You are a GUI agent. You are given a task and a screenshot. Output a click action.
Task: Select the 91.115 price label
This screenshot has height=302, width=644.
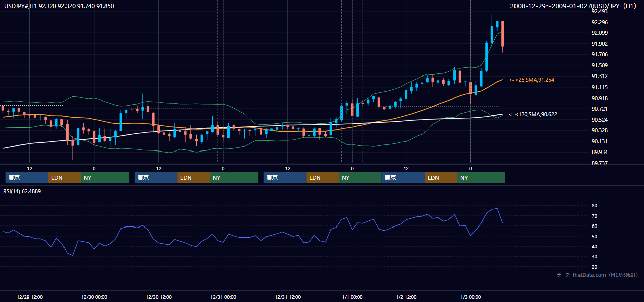coord(599,87)
